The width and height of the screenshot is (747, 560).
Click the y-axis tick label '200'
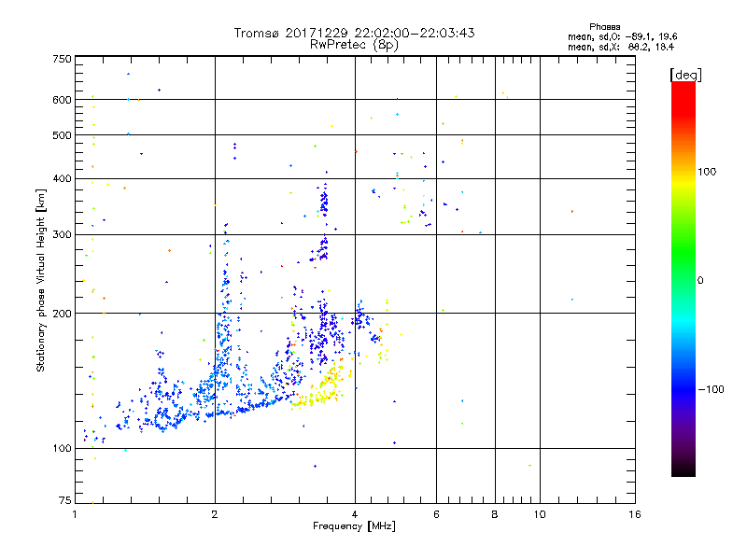[62, 314]
